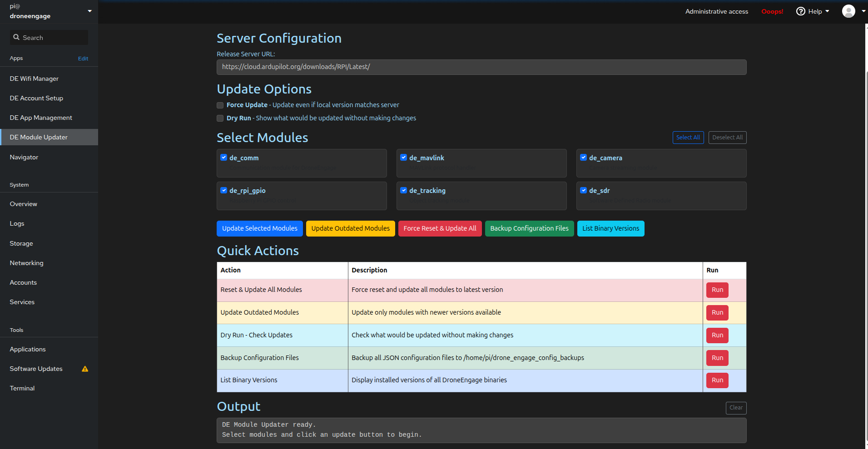Open the user avatar icon menu
Image resolution: width=868 pixels, height=449 pixels.
coord(848,11)
